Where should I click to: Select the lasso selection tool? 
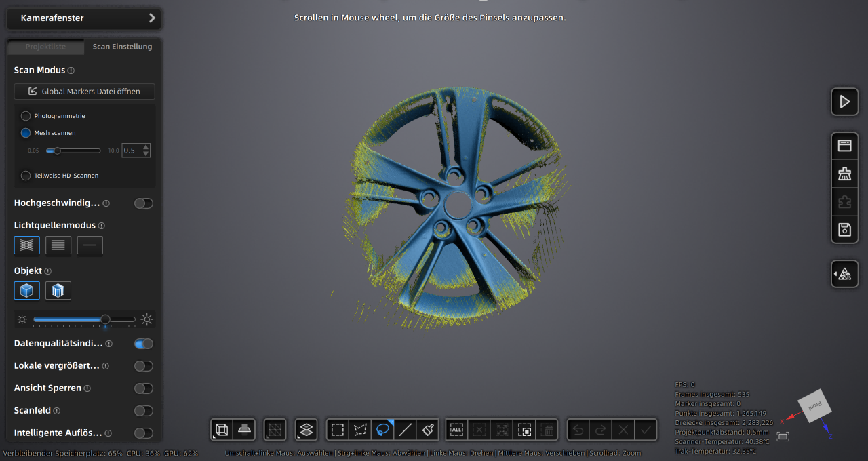point(383,429)
